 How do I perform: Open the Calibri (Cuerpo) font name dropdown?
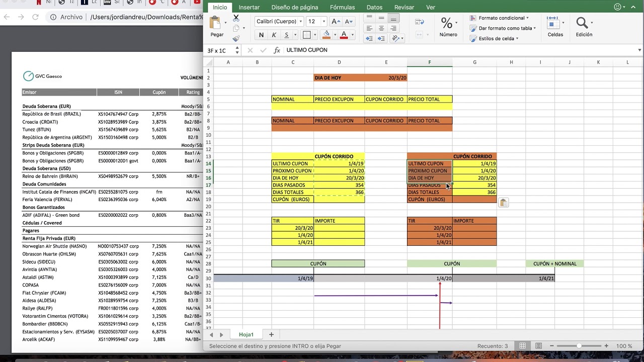click(x=300, y=22)
